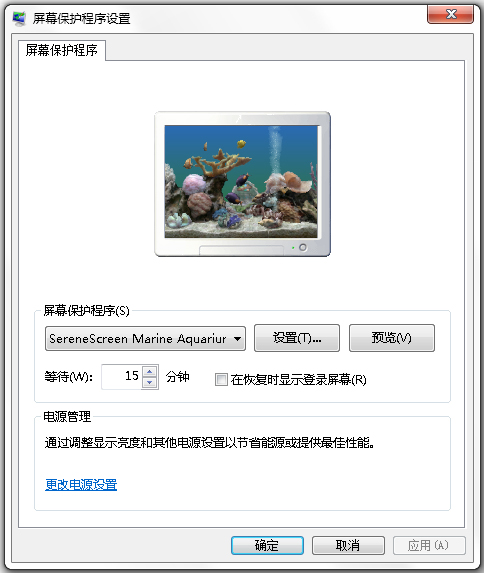
Task: Confirm with the 确定 button
Action: click(267, 546)
